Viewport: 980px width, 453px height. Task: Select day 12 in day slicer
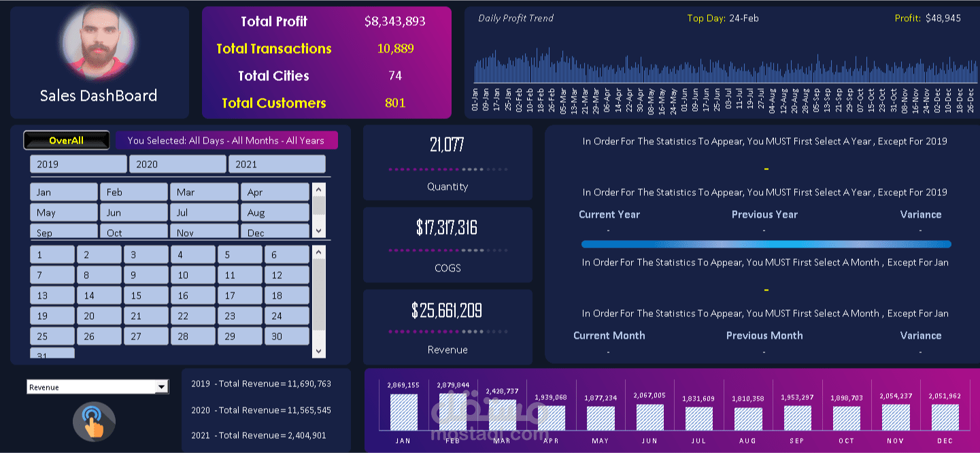point(286,275)
